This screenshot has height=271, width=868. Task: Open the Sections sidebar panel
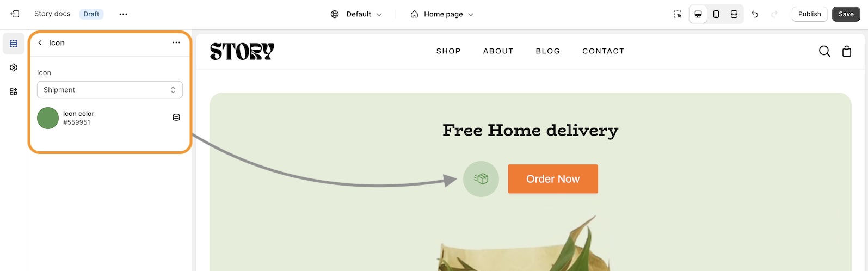click(x=14, y=44)
